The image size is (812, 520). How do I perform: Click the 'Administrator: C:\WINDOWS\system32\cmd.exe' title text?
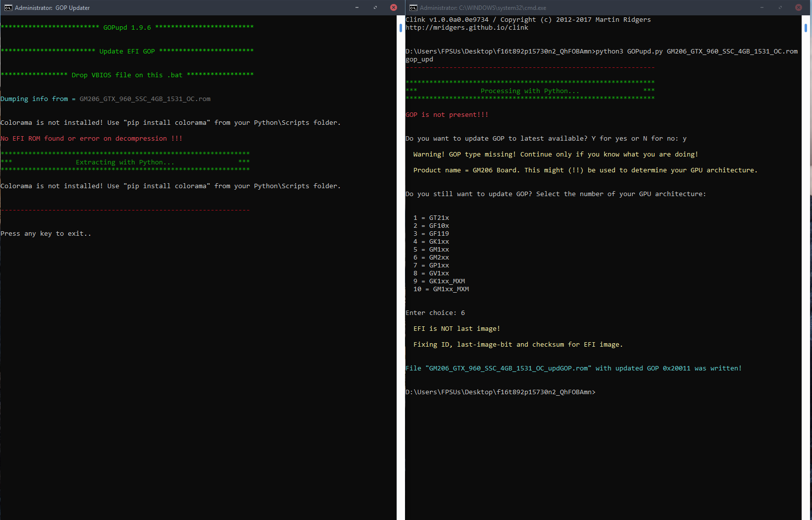pyautogui.click(x=483, y=8)
